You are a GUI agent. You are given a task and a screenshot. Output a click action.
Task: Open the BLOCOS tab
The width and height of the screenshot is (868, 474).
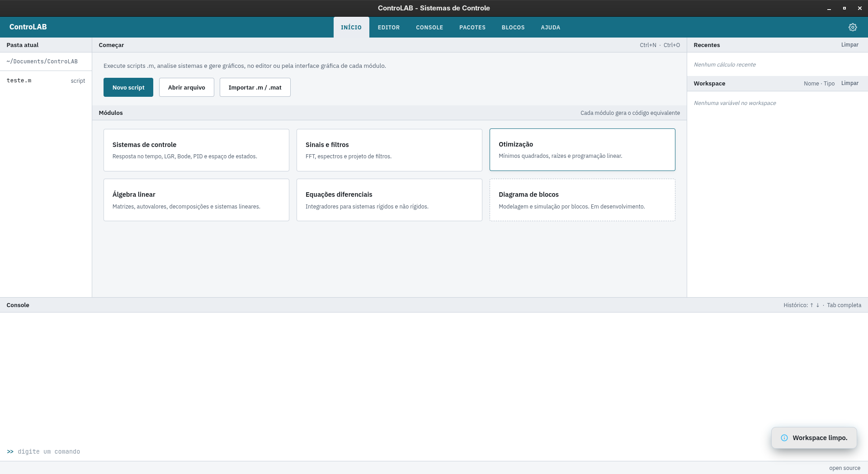(x=513, y=27)
